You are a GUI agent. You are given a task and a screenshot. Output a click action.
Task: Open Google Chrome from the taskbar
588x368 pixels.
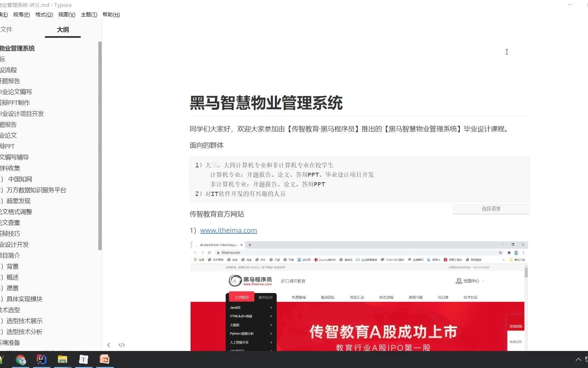coord(21,359)
